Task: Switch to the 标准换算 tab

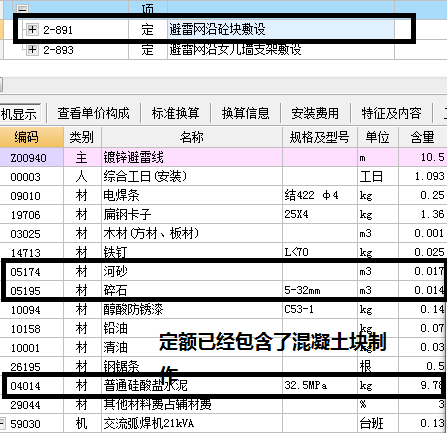Action: click(x=175, y=113)
